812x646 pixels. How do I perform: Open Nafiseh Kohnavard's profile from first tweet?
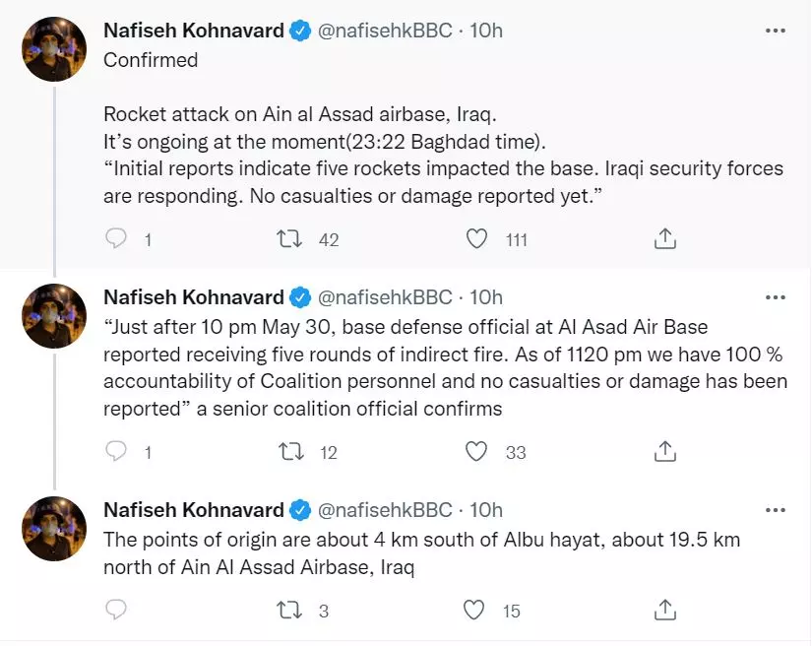[194, 31]
